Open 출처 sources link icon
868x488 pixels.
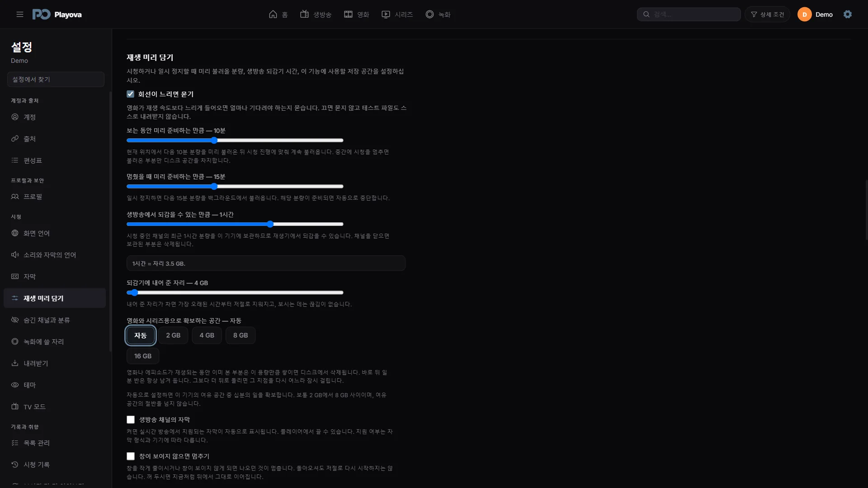(x=15, y=139)
